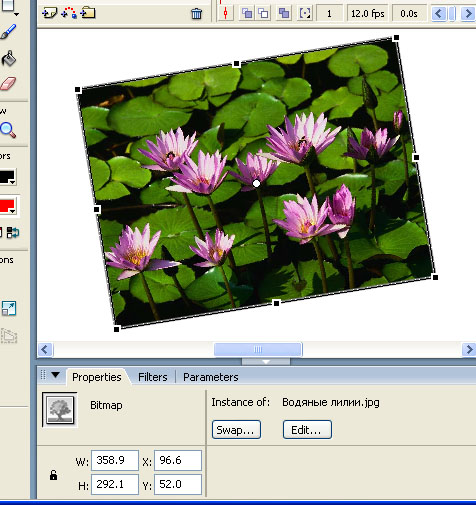Click stage scrollbar left arrow
The image size is (476, 505).
pyautogui.click(x=45, y=350)
